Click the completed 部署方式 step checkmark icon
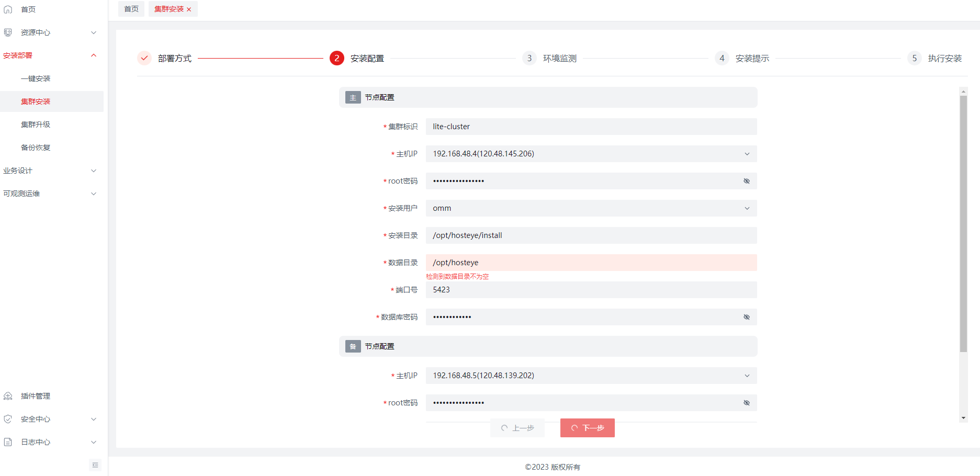 click(x=144, y=58)
